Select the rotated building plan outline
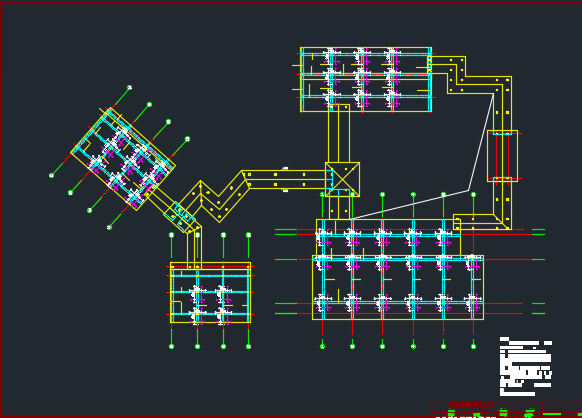The height and width of the screenshot is (418, 582). coord(123,159)
